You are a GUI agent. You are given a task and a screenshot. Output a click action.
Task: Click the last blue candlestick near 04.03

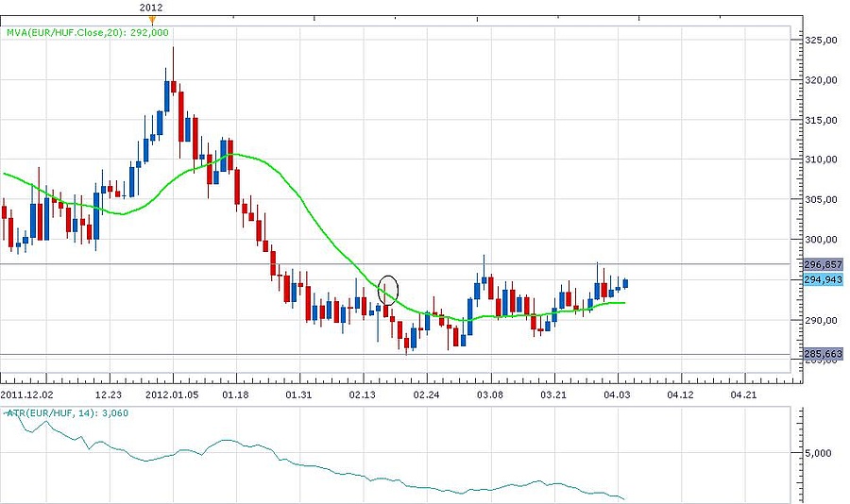click(625, 282)
